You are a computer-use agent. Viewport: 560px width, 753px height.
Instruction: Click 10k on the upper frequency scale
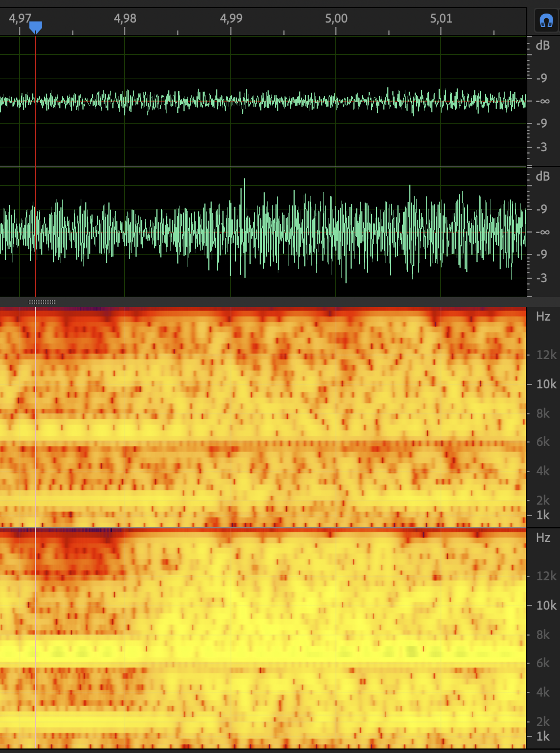546,384
